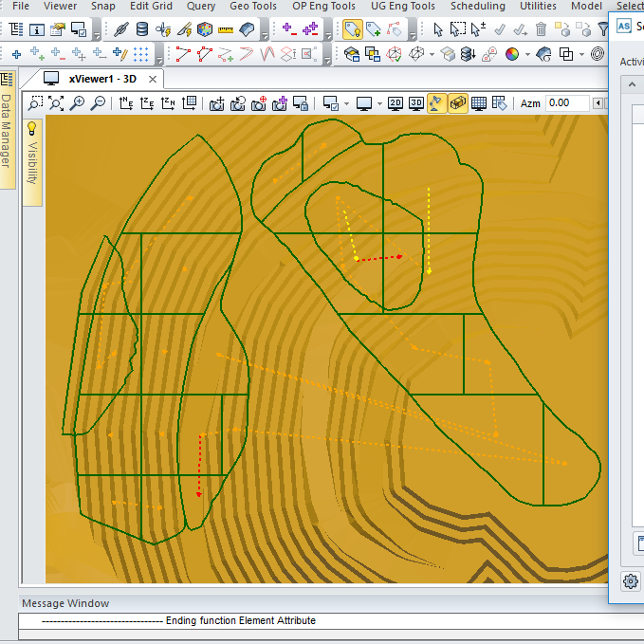The image size is (644, 644).
Task: Toggle the desk lamp lighting button
Action: pos(436,103)
